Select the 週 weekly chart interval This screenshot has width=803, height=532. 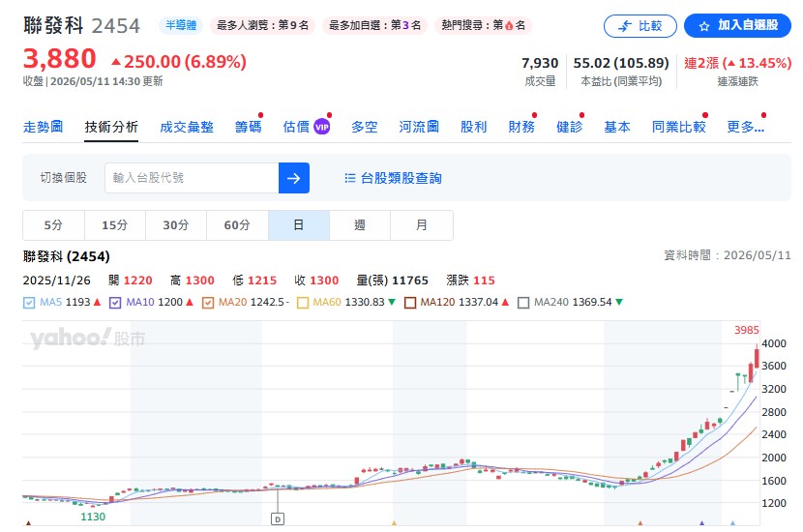pos(360,225)
